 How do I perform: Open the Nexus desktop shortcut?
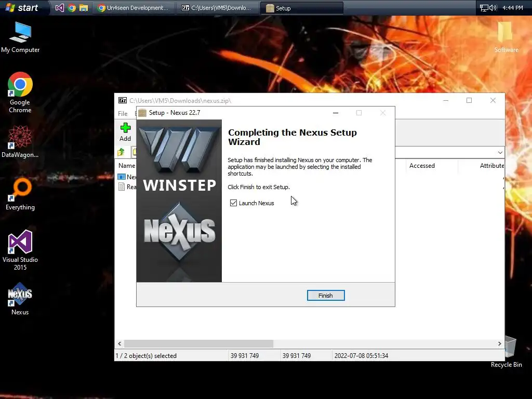(x=20, y=299)
